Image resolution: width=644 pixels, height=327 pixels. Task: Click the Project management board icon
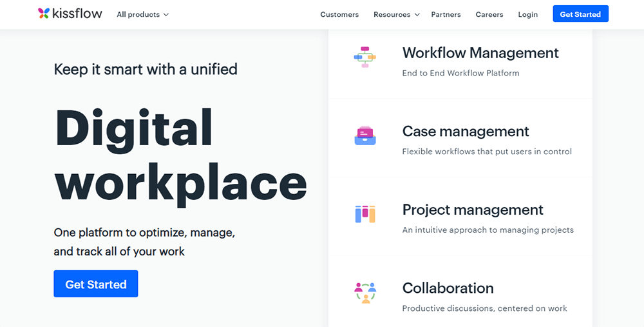point(365,214)
